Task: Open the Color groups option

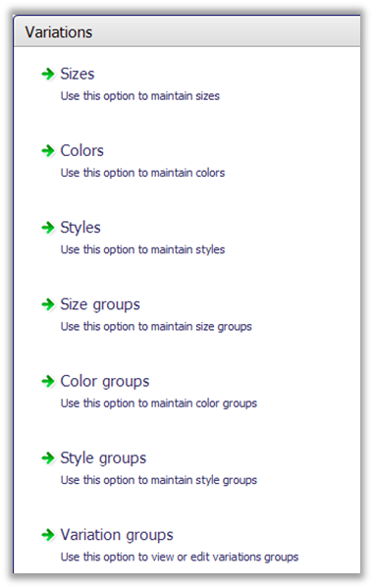Action: coord(105,382)
